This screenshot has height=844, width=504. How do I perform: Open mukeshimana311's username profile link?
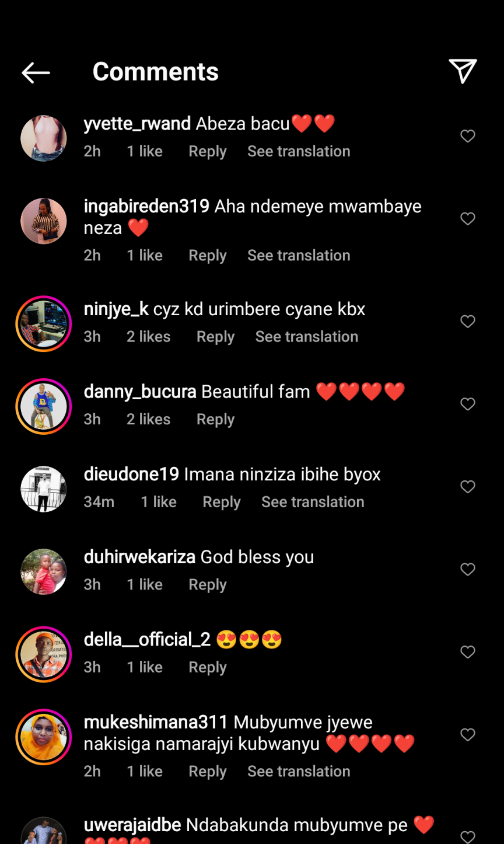click(155, 723)
